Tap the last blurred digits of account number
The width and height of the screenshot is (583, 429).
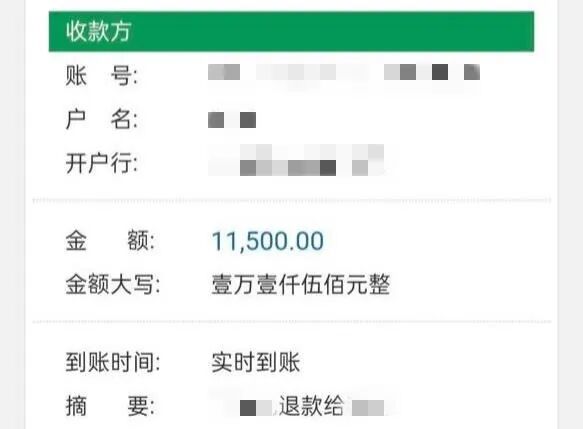tap(472, 72)
